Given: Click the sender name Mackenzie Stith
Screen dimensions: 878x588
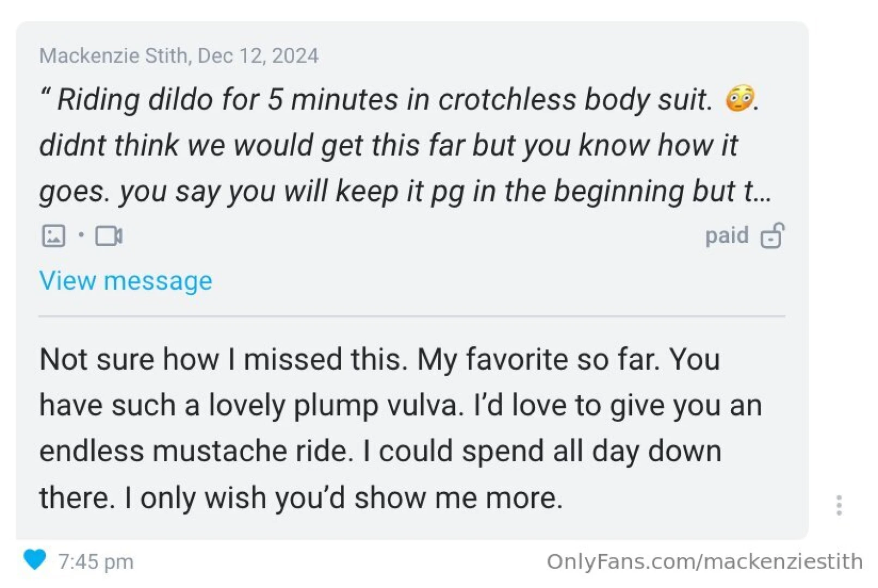Looking at the screenshot, I should 113,56.
